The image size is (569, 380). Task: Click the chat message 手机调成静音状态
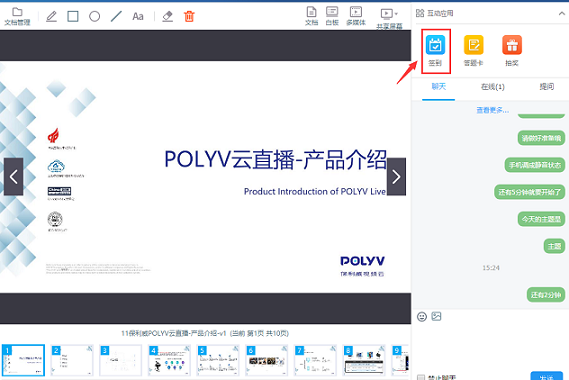535,165
